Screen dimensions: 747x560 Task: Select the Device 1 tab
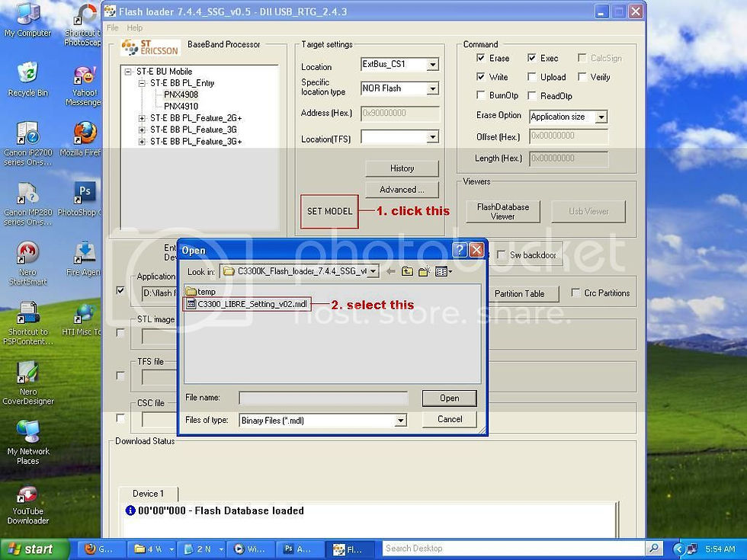[x=148, y=494]
